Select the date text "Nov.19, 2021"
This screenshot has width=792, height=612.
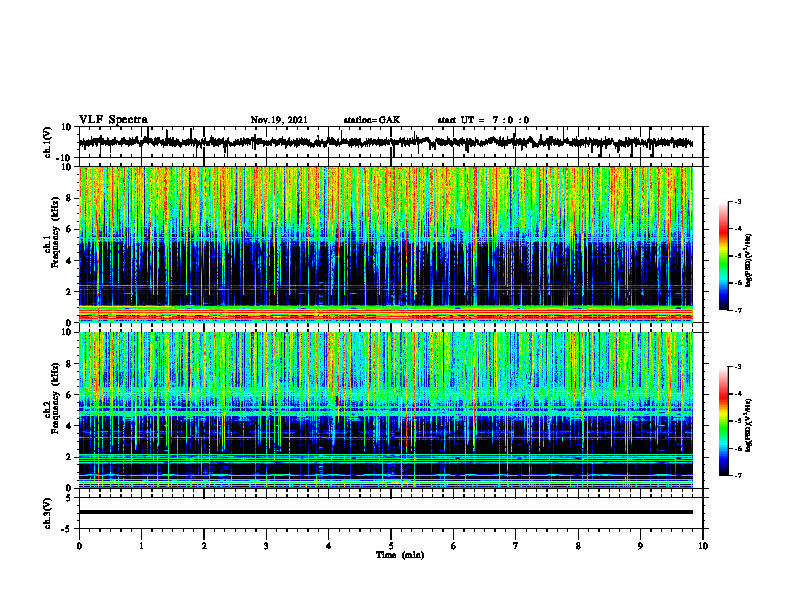279,120
